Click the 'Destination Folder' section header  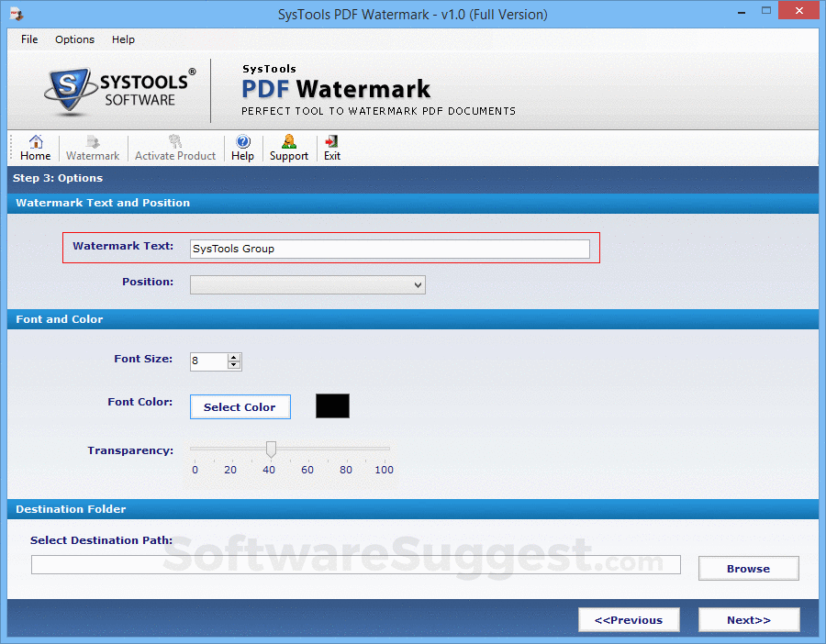click(x=71, y=509)
